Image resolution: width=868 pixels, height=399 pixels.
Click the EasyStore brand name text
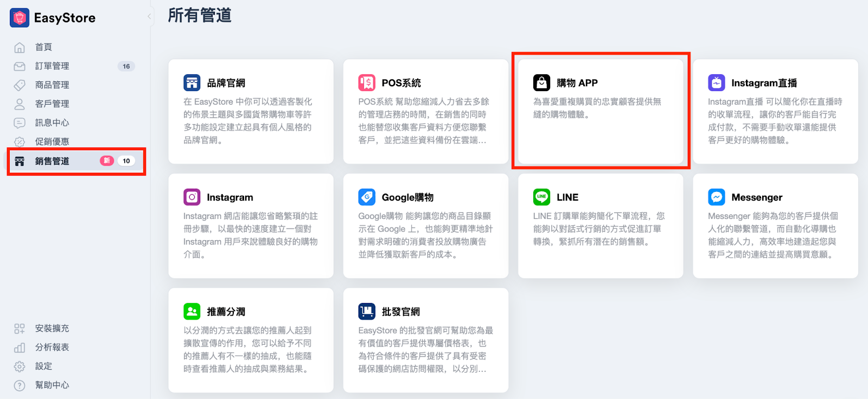pyautogui.click(x=65, y=18)
